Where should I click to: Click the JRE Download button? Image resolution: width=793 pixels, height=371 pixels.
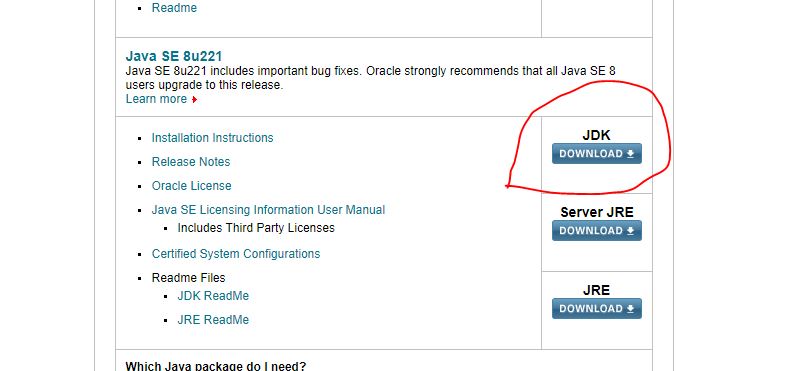(597, 308)
